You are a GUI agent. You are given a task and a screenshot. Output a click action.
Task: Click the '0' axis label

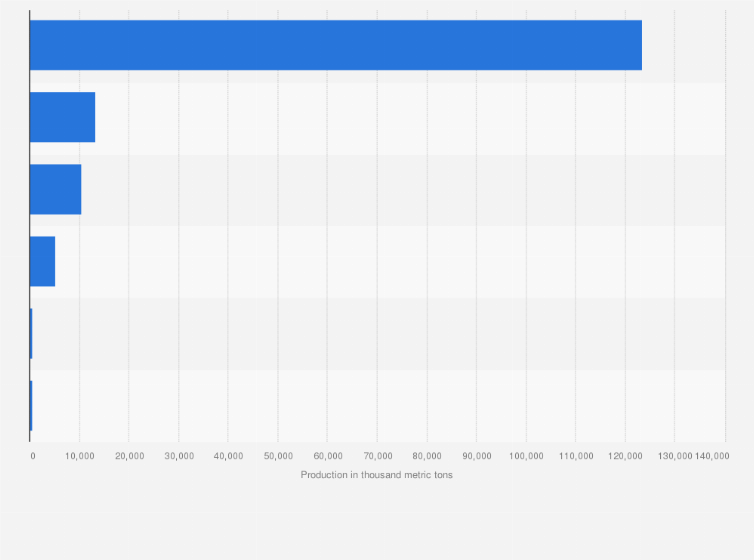[33, 456]
